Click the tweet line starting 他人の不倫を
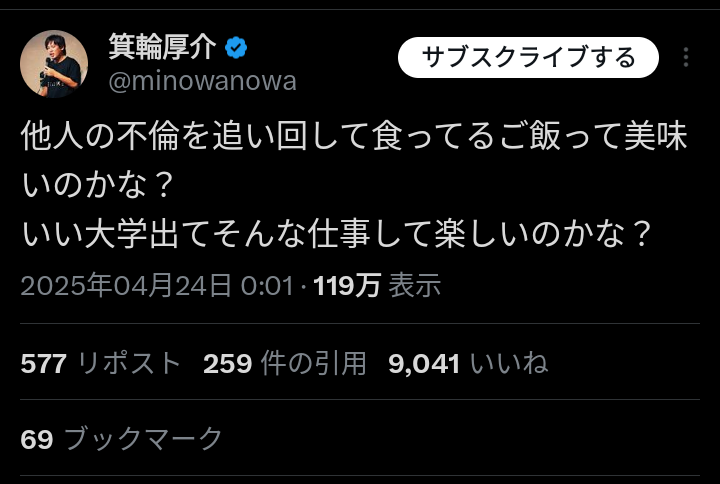Viewport: 720px width, 484px height. tap(354, 136)
